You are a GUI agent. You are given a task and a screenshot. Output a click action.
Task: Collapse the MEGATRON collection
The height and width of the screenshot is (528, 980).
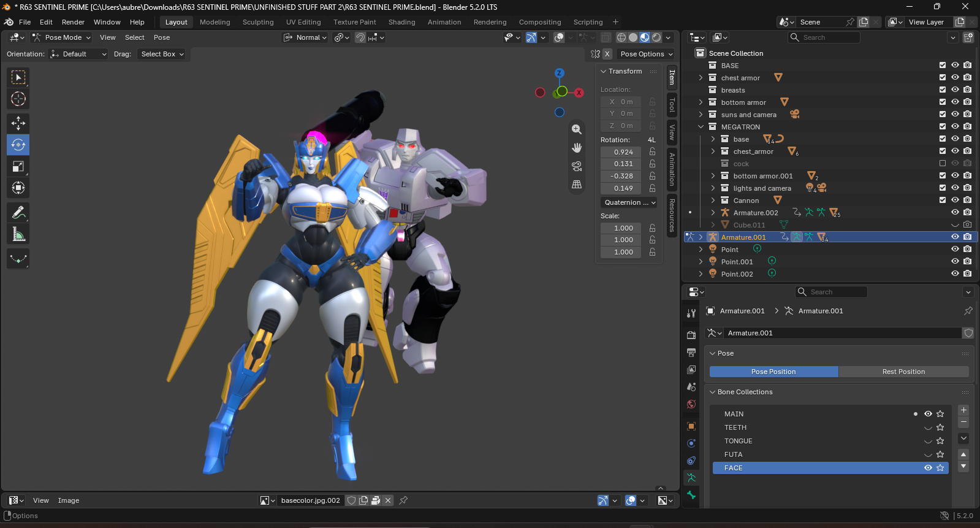pyautogui.click(x=701, y=127)
